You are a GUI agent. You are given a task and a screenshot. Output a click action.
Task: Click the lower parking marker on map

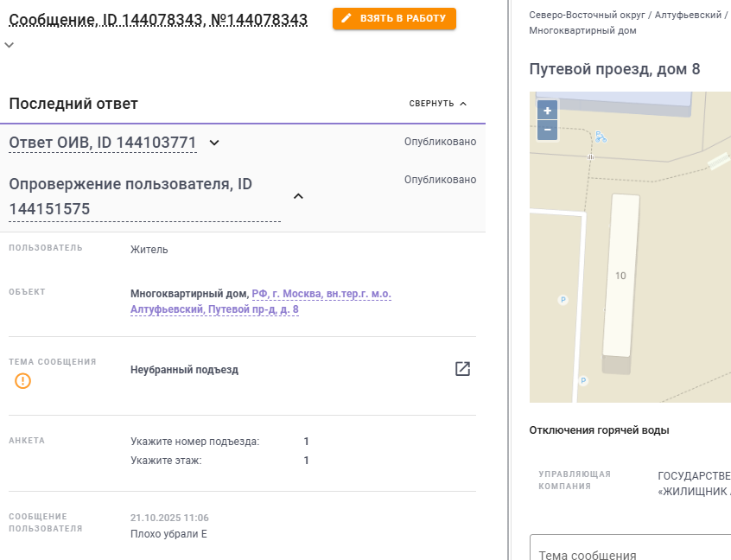click(x=583, y=380)
